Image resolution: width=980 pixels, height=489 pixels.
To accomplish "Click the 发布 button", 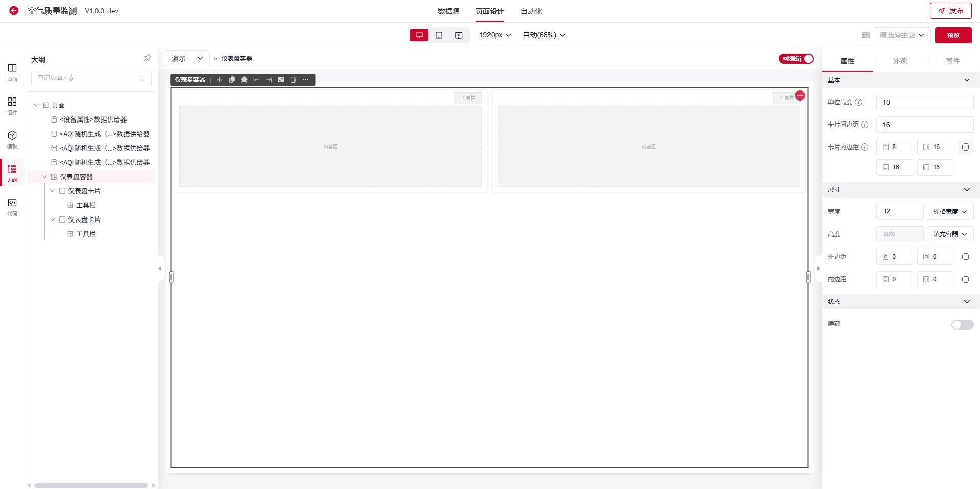I will pyautogui.click(x=950, y=11).
